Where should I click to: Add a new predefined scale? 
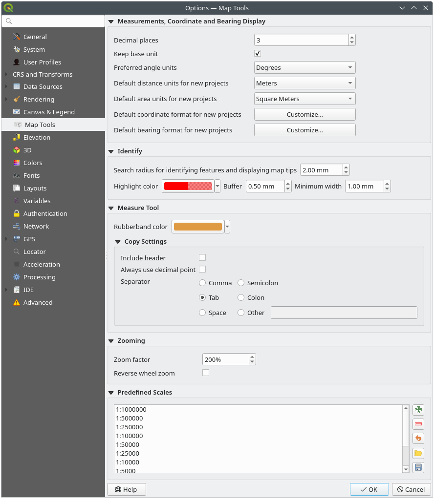pyautogui.click(x=418, y=410)
